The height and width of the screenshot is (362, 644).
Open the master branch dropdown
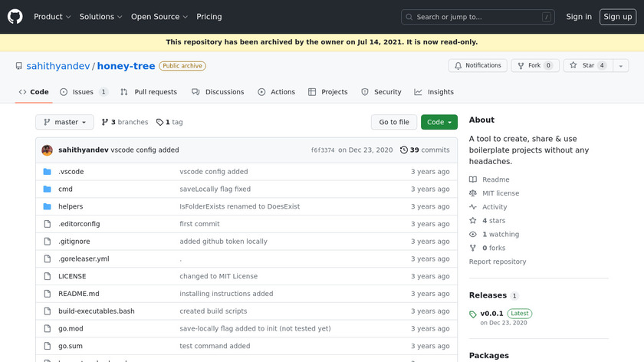(x=64, y=122)
